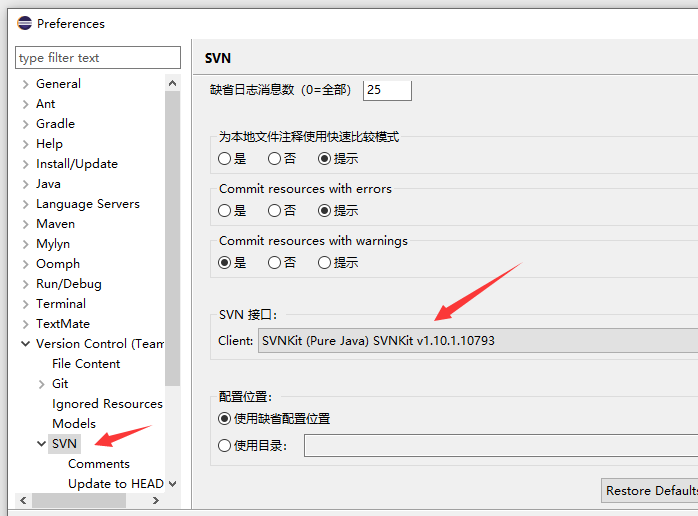
Task: Select 否 for Commit resources with warnings
Action: coord(275,263)
